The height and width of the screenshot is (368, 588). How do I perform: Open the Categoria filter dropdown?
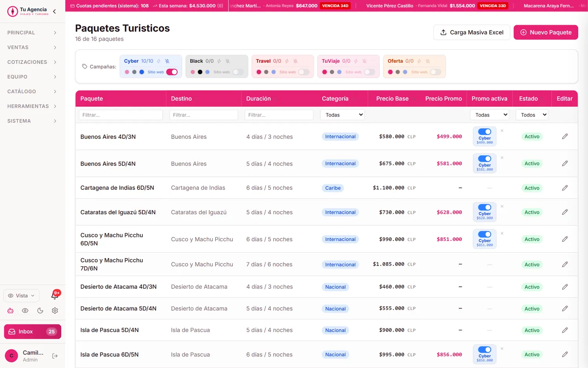(342, 115)
